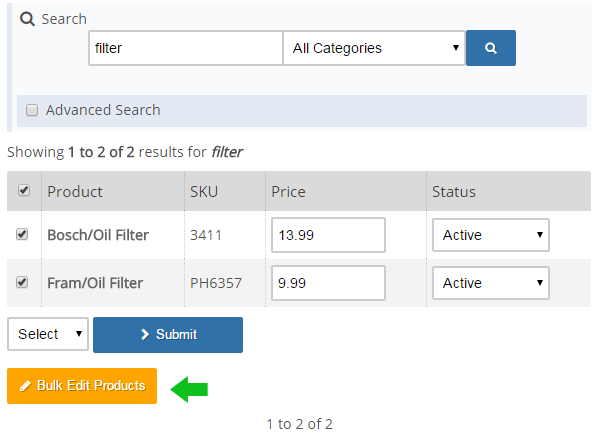The height and width of the screenshot is (435, 598).
Task: Click the blue magnifier search button
Action: coord(490,48)
